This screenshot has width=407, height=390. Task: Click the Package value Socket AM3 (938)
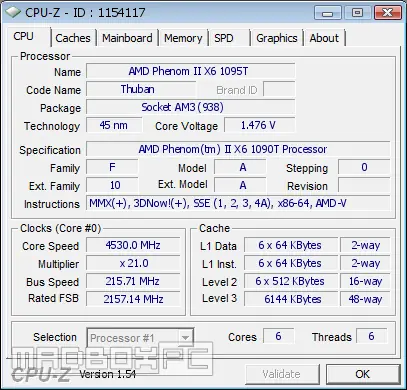click(x=190, y=107)
